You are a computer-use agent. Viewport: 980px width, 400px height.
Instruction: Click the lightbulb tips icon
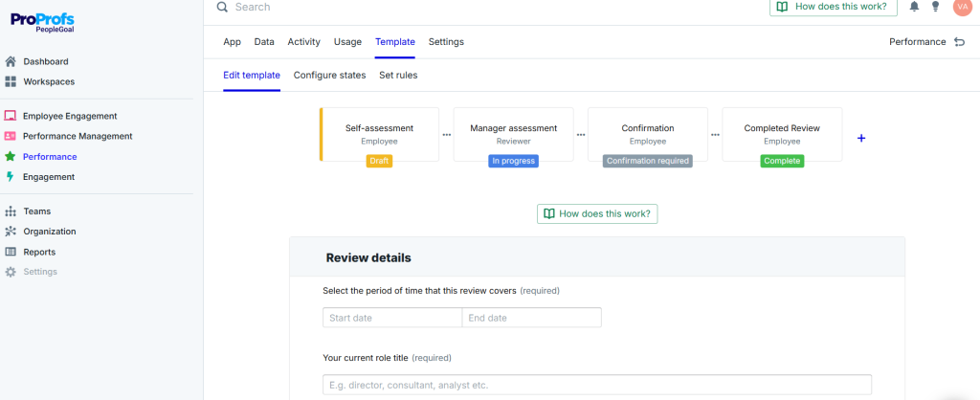(x=936, y=7)
